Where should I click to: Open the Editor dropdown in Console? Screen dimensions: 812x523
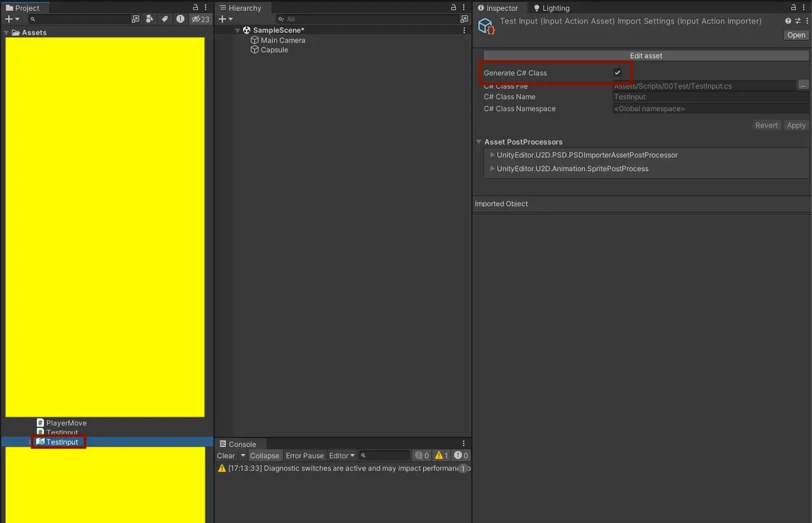pos(342,456)
